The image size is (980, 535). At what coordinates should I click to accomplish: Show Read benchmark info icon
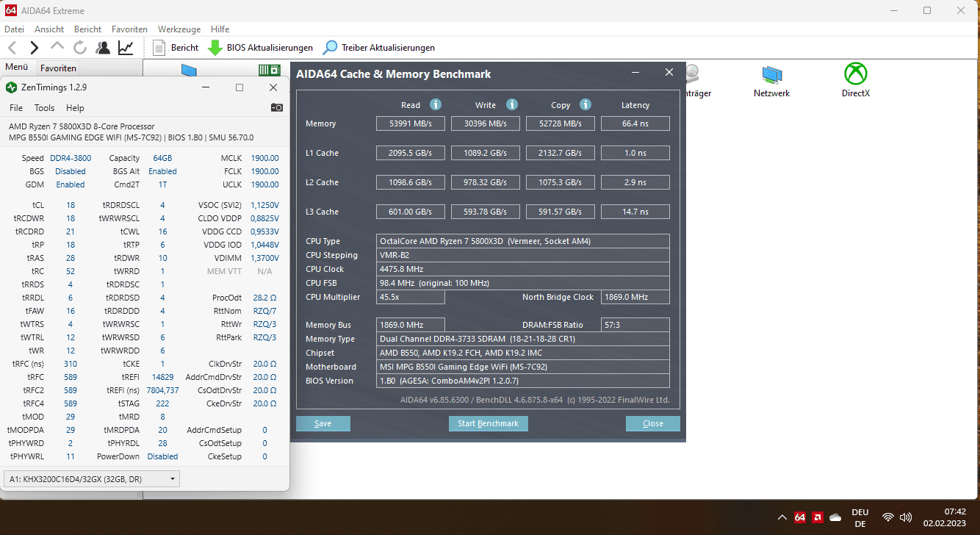point(436,104)
